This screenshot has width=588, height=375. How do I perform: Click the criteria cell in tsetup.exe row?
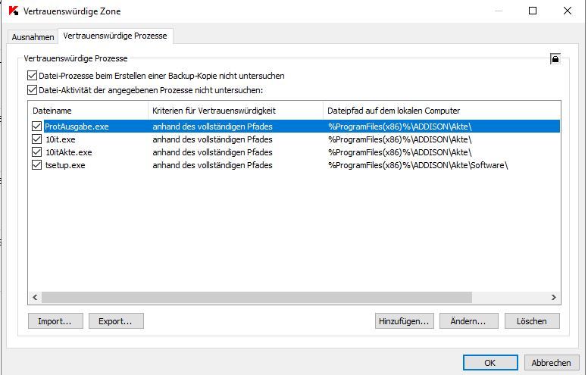pos(212,165)
